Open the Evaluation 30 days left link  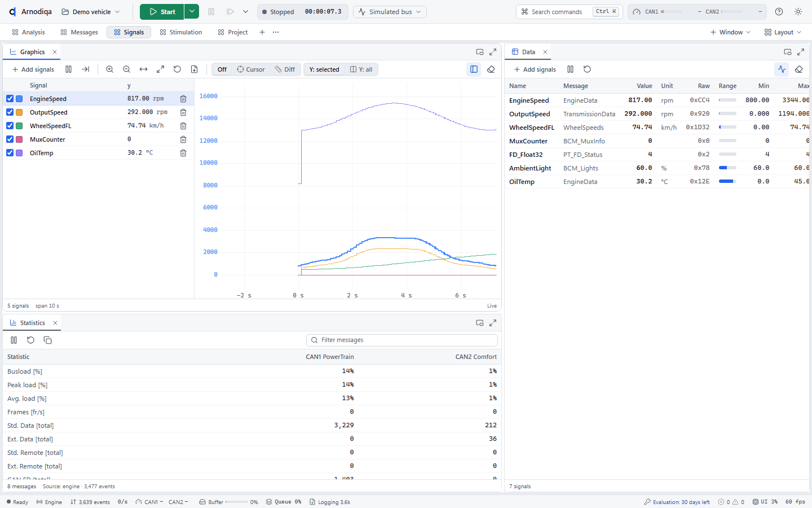pos(677,502)
